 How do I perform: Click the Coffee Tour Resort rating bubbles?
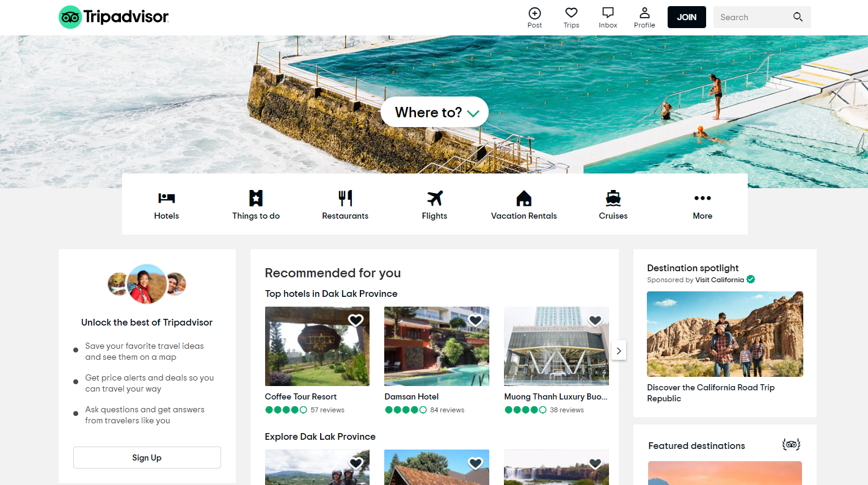click(286, 410)
